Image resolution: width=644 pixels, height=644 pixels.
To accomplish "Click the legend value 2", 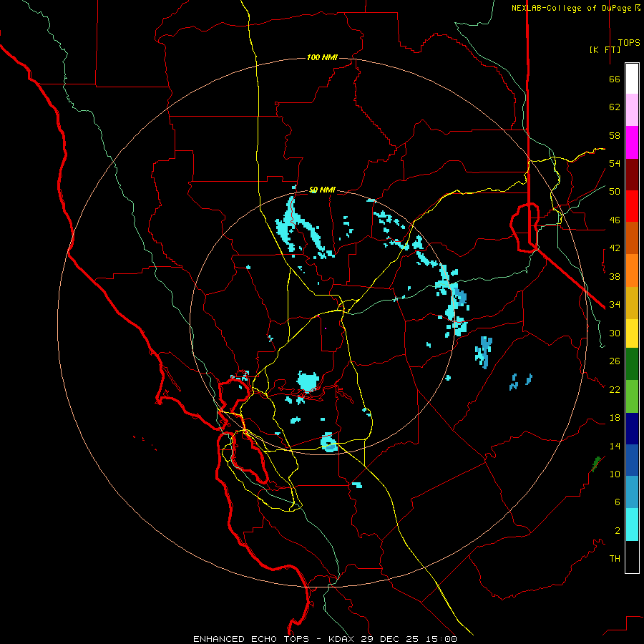I will (617, 531).
